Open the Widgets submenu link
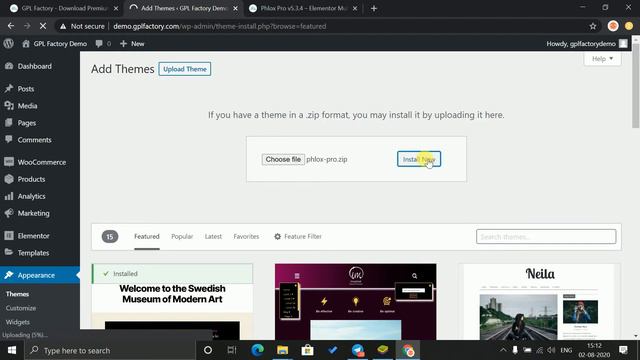 pos(18,322)
